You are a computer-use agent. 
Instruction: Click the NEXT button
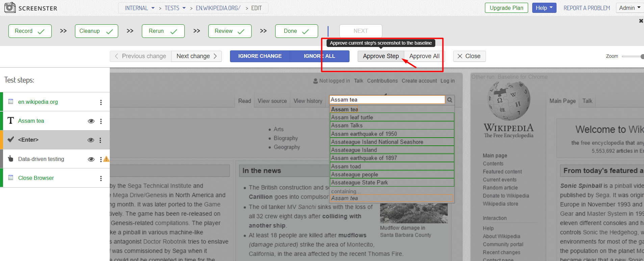pyautogui.click(x=361, y=31)
